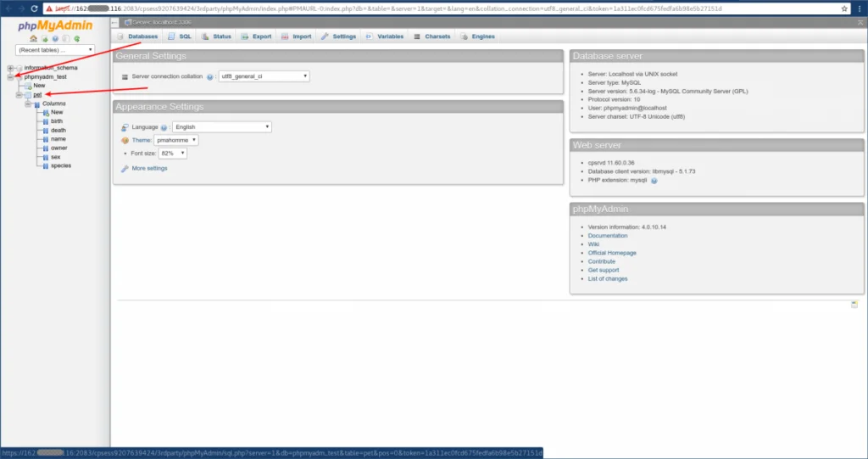Click the owner column icon
This screenshot has width=868, height=459.
point(46,148)
